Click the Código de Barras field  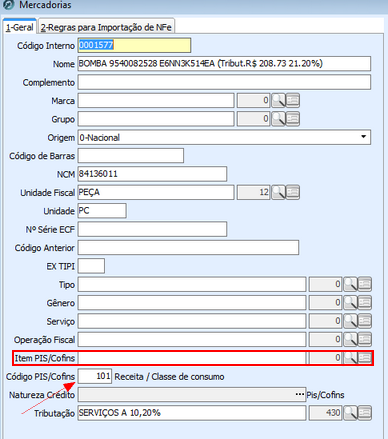tap(131, 156)
